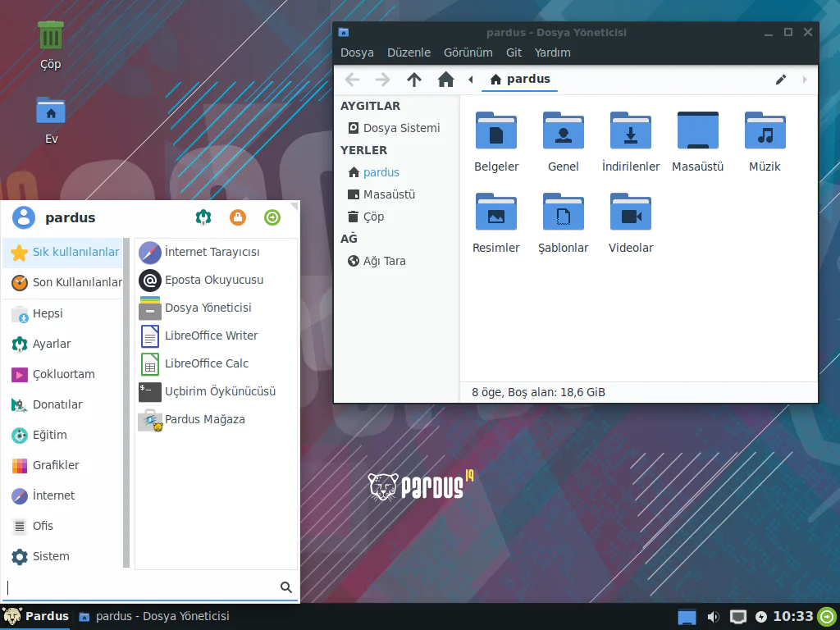Click the pencil icon to edit path
This screenshot has height=630, width=840.
pos(781,80)
